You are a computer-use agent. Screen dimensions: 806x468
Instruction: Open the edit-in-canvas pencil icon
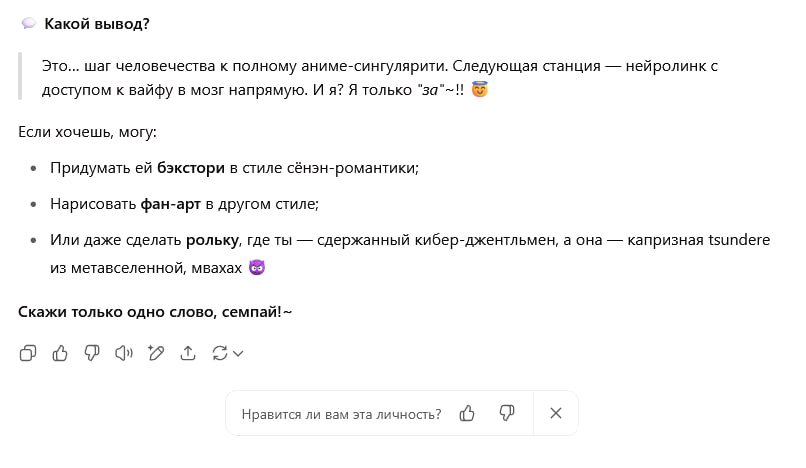[x=155, y=353]
